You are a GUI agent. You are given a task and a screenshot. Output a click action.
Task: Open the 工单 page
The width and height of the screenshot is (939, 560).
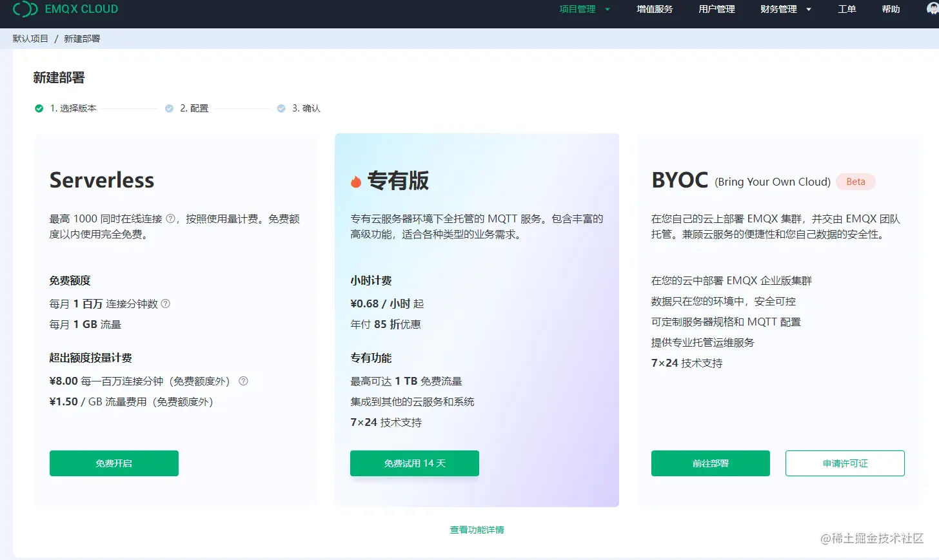[x=847, y=9]
